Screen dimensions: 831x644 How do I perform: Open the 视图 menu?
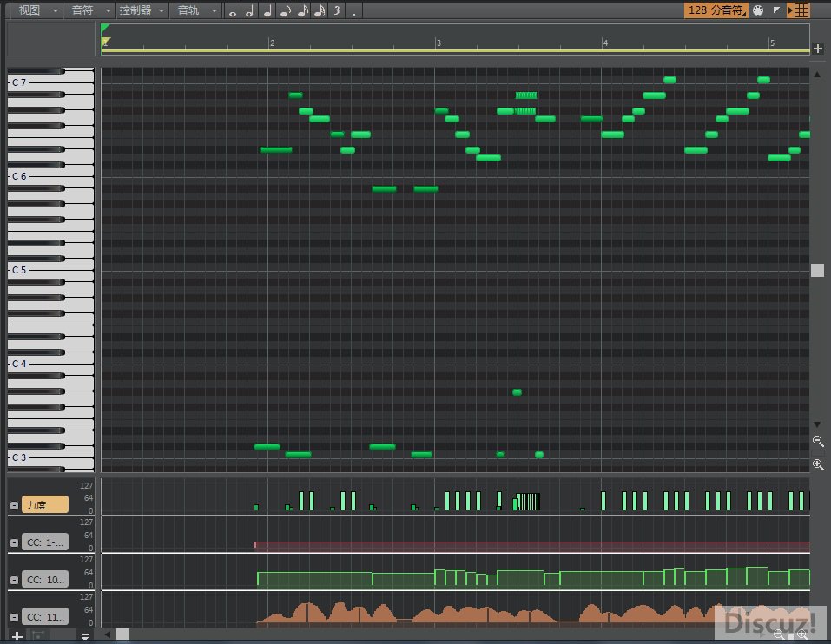pyautogui.click(x=37, y=10)
